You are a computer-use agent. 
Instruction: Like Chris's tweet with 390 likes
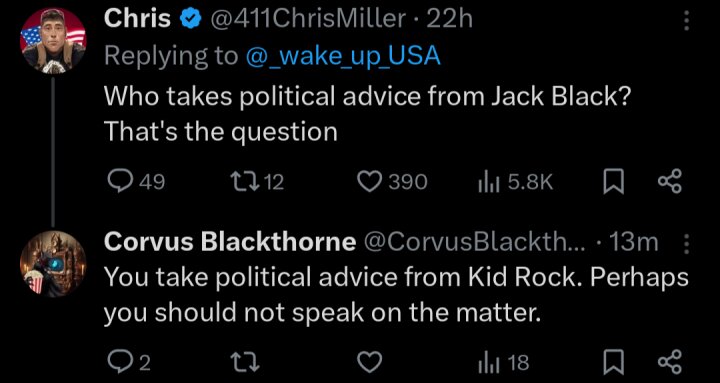[392, 182]
